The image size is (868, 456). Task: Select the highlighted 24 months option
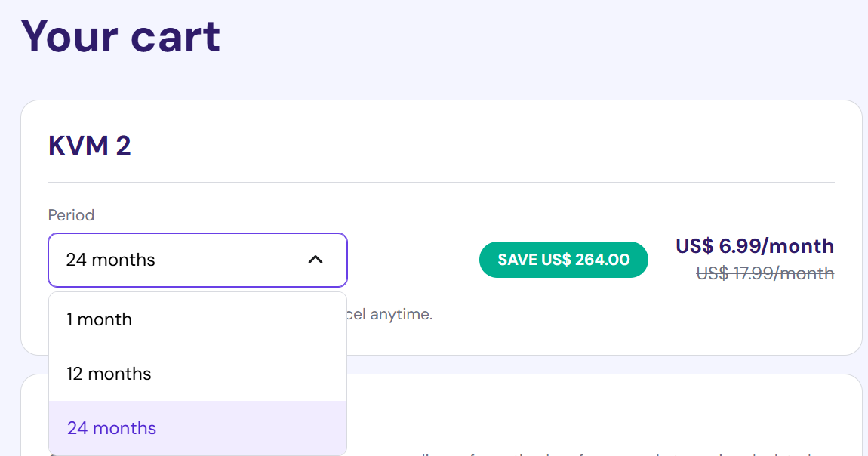111,427
